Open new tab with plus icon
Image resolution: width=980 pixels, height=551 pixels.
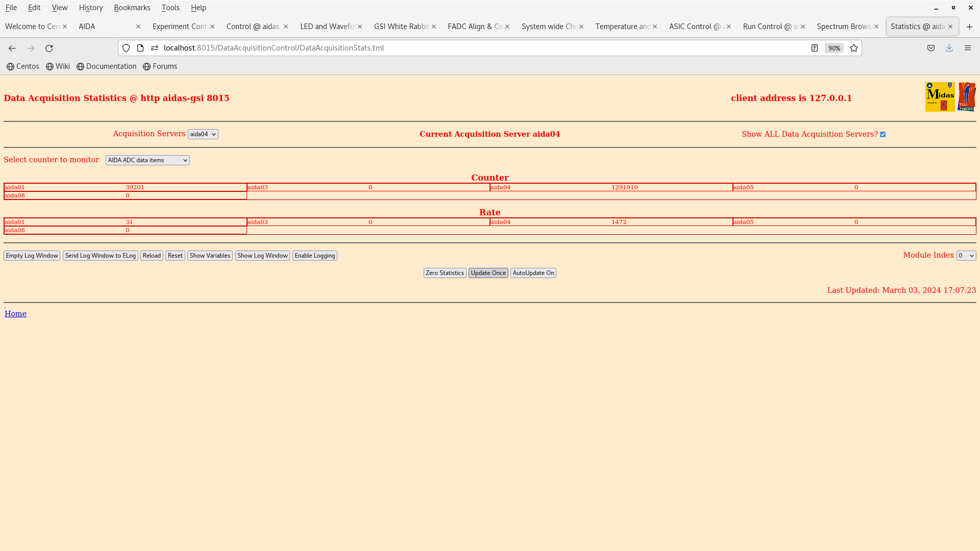[x=970, y=27]
